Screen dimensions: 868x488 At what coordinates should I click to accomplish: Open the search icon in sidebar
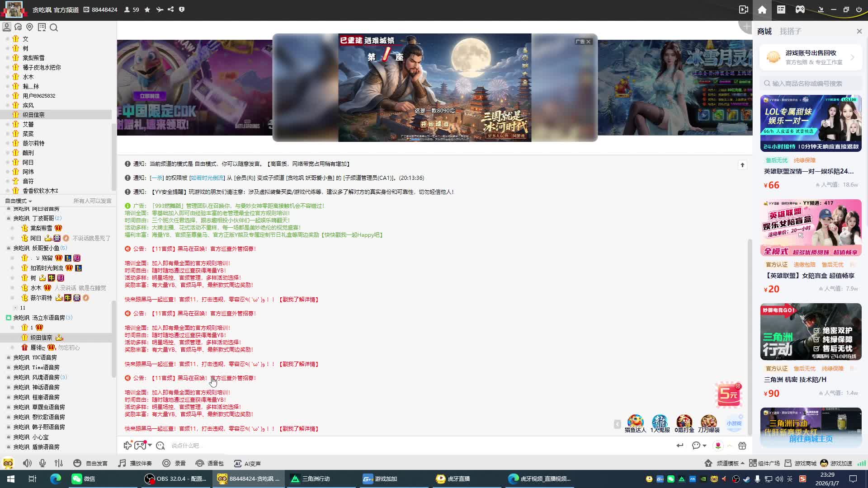(x=54, y=28)
